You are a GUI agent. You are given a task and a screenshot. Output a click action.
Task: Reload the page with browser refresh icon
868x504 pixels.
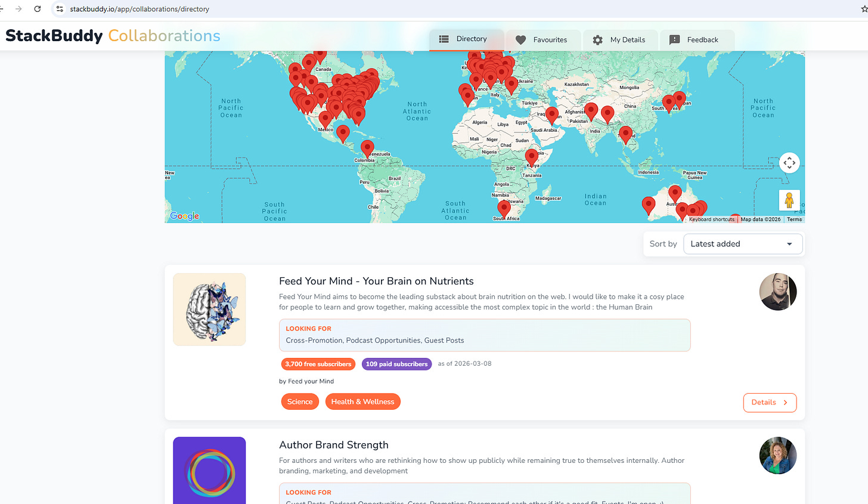pyautogui.click(x=38, y=9)
